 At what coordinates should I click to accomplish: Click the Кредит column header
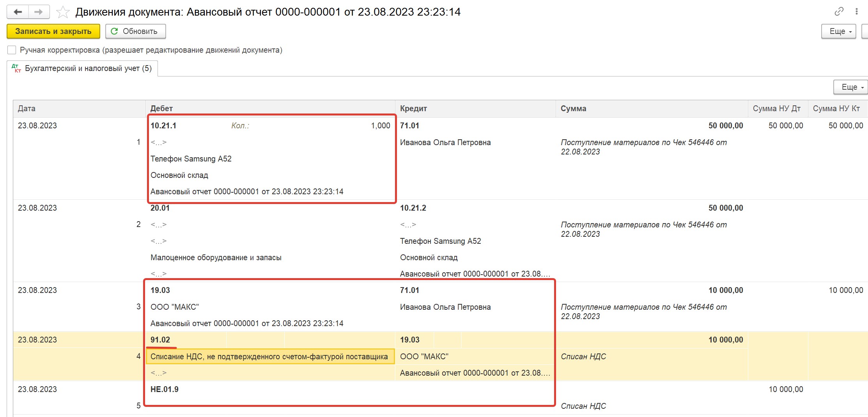[x=475, y=108]
